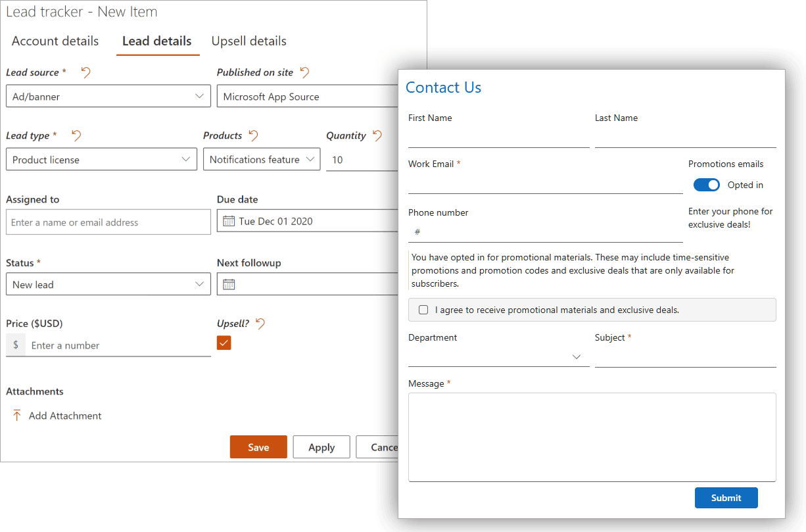Open the Next followup calendar picker icon
The image size is (806, 532).
coord(229,284)
